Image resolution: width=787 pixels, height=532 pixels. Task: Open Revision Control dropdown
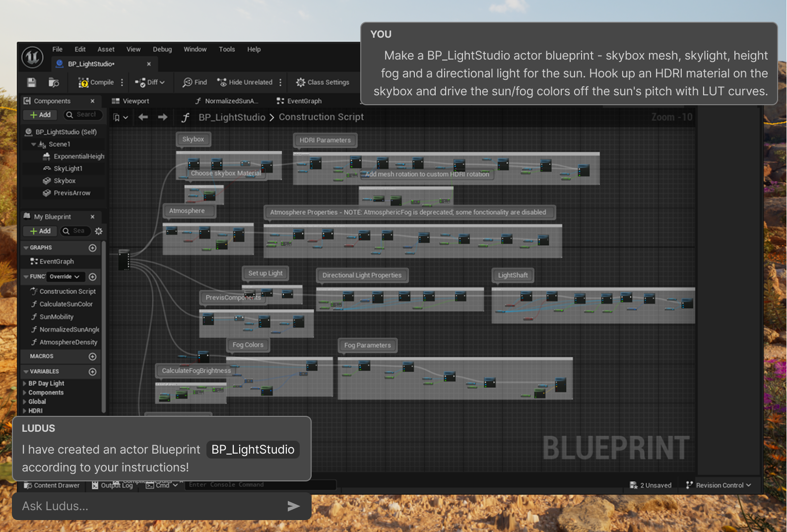click(x=719, y=485)
